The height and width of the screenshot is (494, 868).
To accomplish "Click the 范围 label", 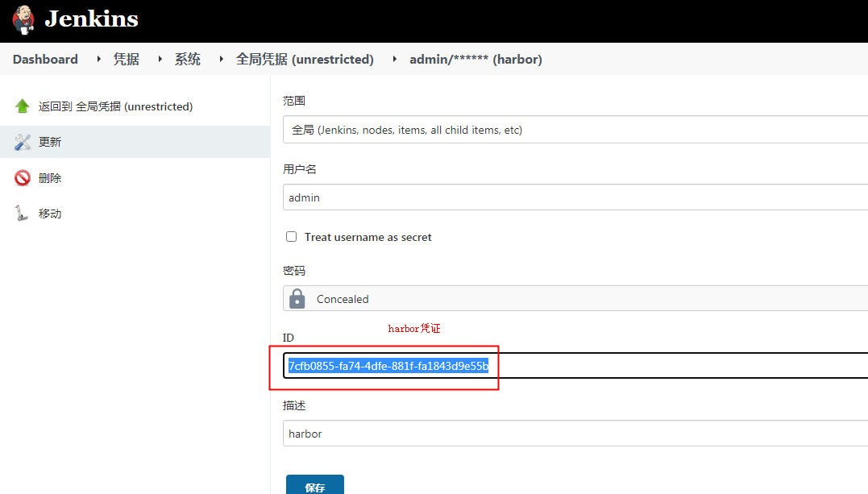I will 294,101.
